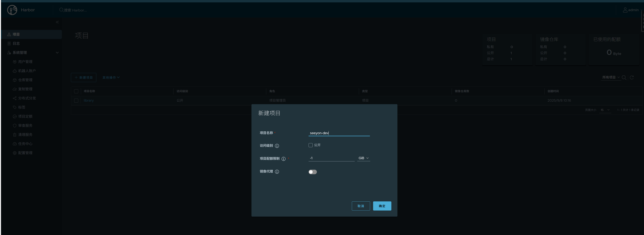Click info icon next to 镜像代理
644x235 pixels.
[x=277, y=172]
